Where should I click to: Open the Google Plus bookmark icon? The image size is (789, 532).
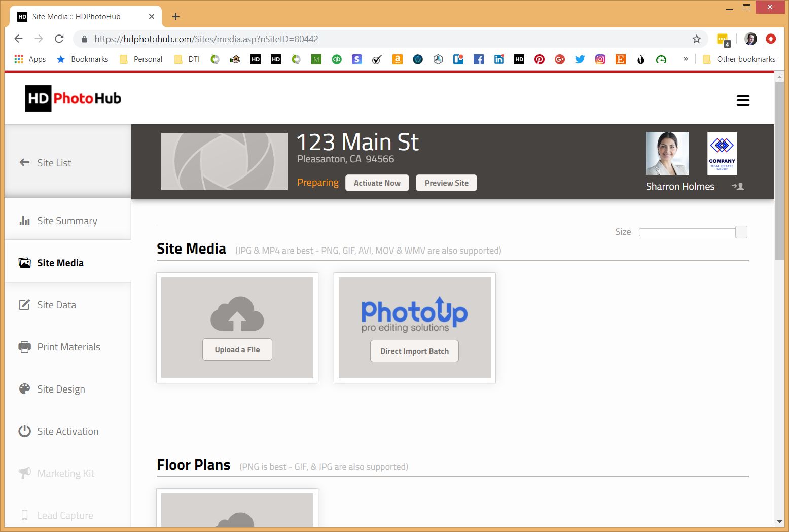[x=560, y=59]
